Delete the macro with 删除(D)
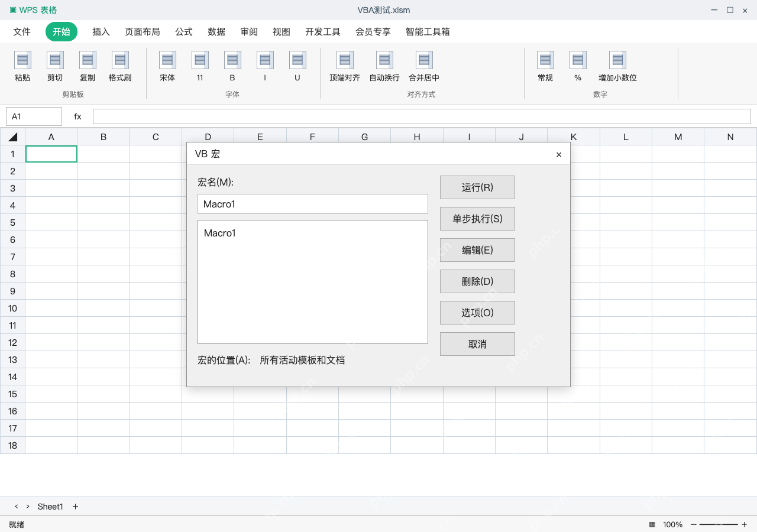Image resolution: width=757 pixels, height=532 pixels. [477, 281]
